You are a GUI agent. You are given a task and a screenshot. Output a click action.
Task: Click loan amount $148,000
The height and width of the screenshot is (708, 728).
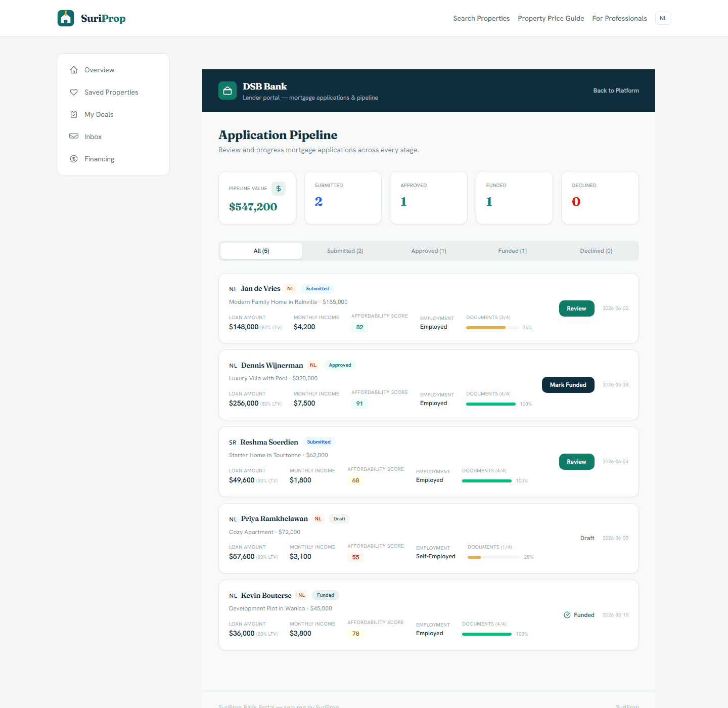[244, 327]
